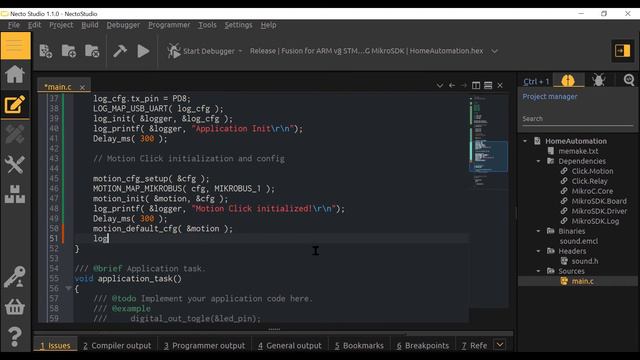Collapse the Headers folder
The image size is (640, 360).
point(538,251)
